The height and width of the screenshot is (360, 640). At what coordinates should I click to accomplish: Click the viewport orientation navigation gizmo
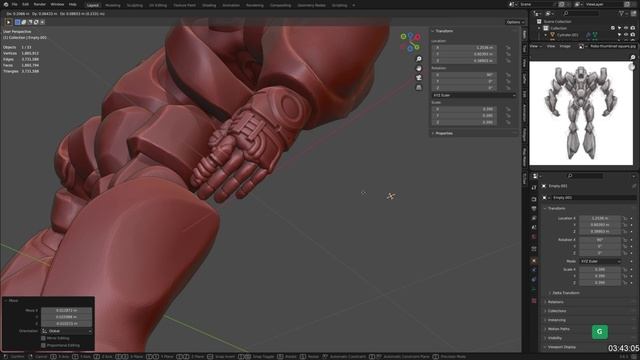(x=410, y=42)
